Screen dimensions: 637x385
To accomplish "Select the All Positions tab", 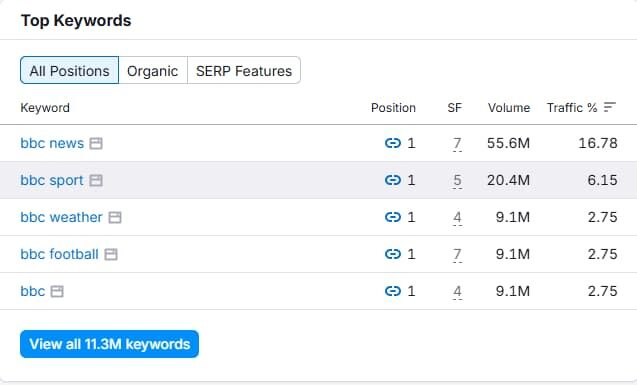I will coord(69,71).
